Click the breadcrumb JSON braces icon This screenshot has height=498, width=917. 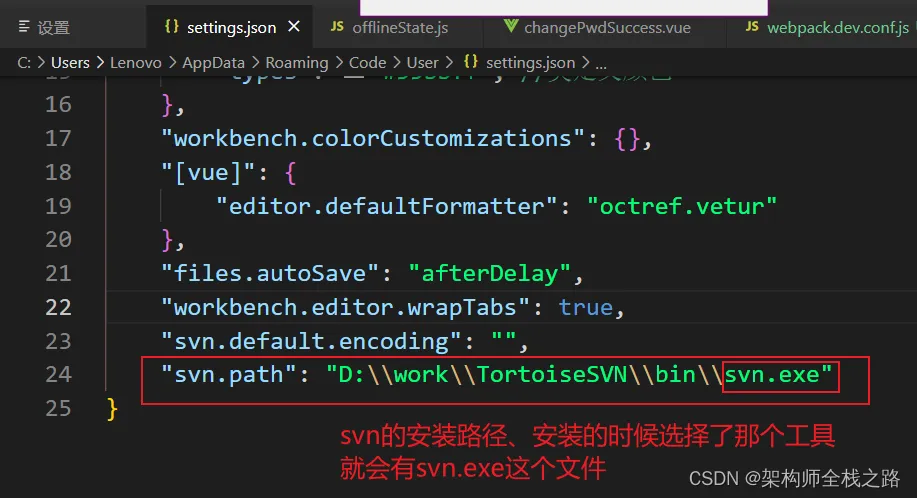(x=471, y=61)
